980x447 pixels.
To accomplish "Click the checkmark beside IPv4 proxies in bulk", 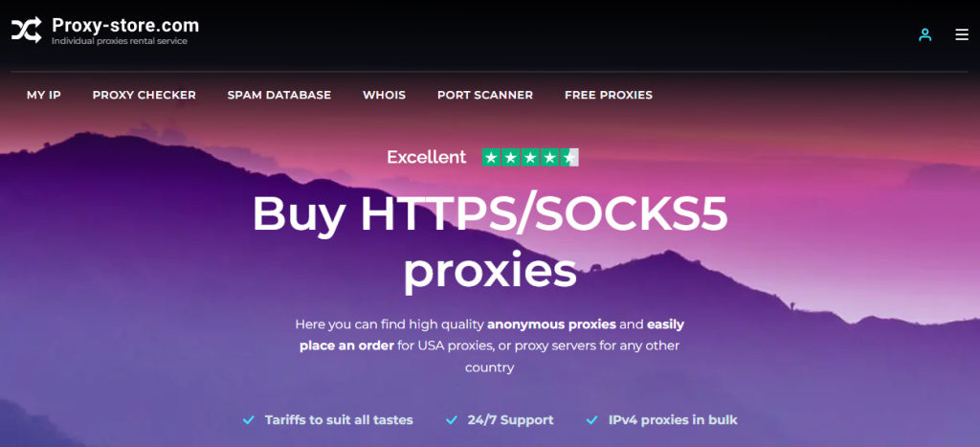I will 592,420.
